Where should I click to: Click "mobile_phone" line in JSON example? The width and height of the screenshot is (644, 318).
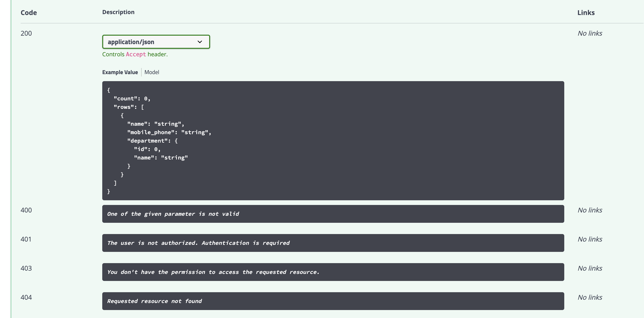coord(169,132)
